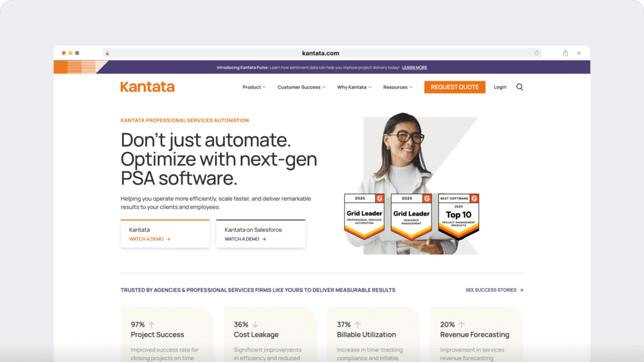Open SEE SUCCESS STORIES
The height and width of the screenshot is (362, 644).
tap(492, 290)
